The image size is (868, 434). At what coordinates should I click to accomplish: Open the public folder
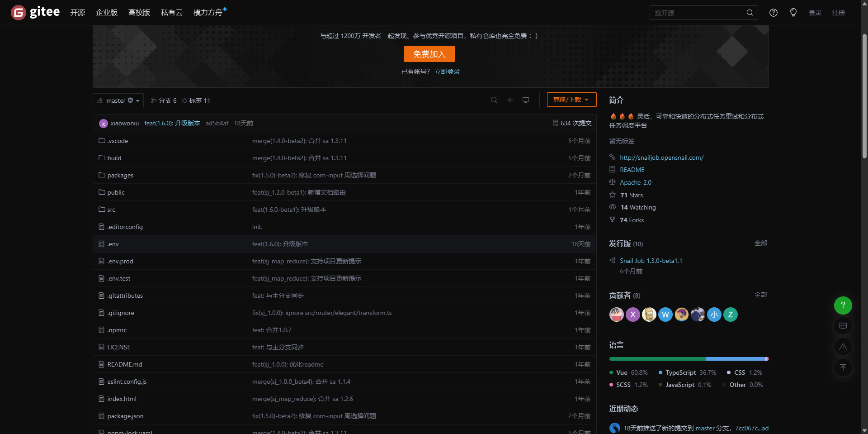click(116, 192)
